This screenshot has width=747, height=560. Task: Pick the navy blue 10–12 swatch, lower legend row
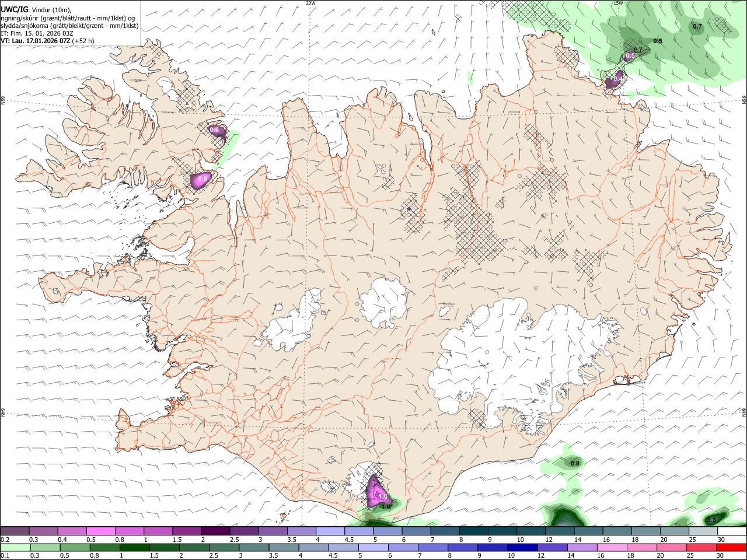tap(523, 548)
